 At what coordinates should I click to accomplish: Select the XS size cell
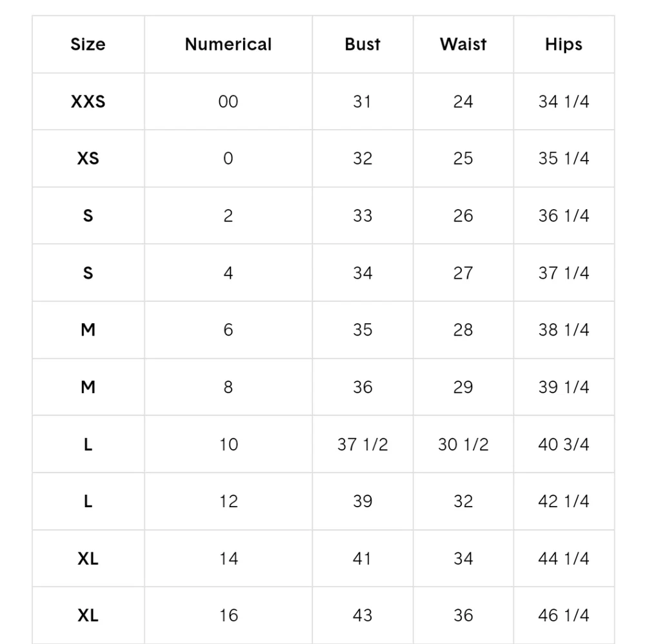tap(88, 159)
